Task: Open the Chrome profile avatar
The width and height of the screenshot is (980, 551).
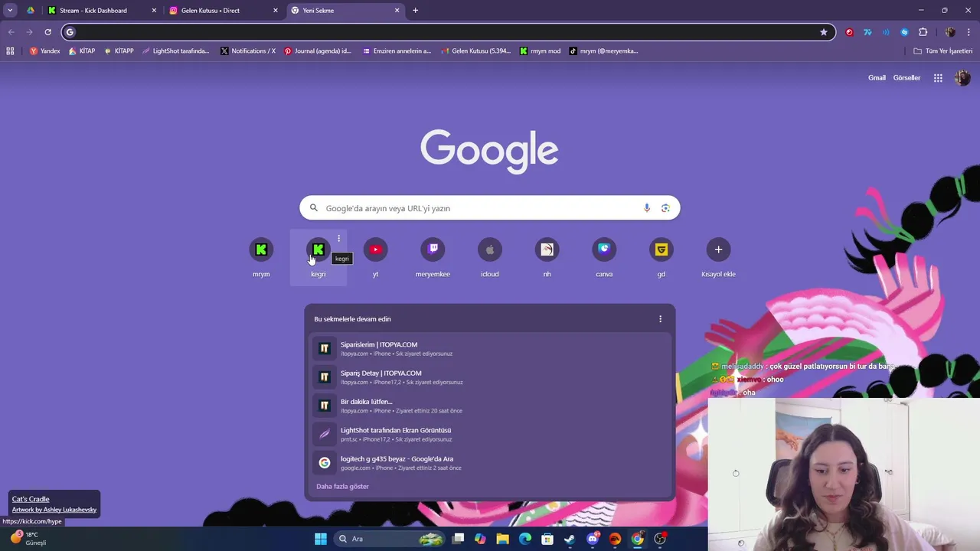Action: click(x=950, y=32)
